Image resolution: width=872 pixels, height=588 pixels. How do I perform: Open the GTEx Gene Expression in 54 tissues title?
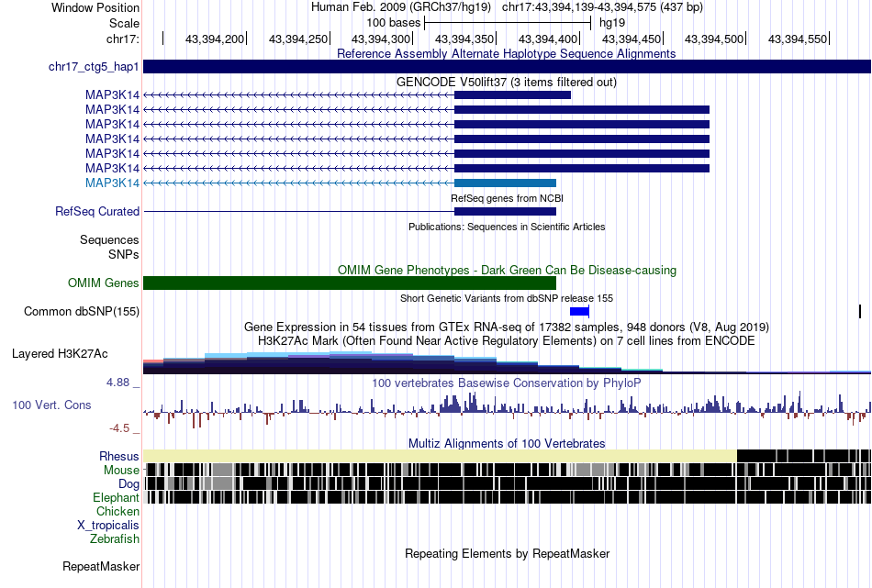(x=507, y=327)
